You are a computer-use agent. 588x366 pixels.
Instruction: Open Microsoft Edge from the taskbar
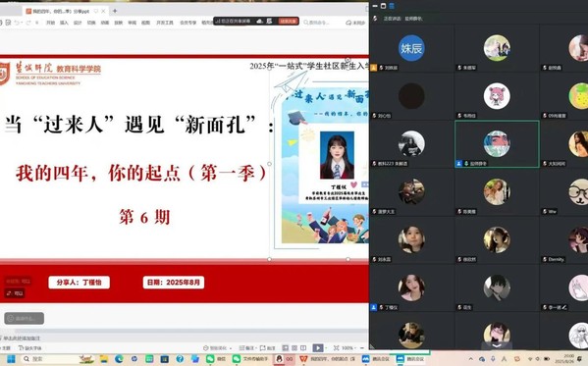tap(119, 359)
